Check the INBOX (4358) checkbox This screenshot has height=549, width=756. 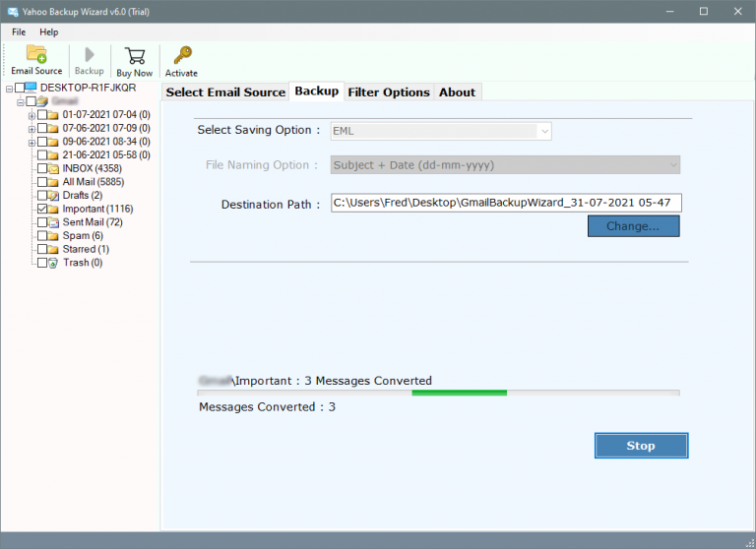pyautogui.click(x=42, y=168)
